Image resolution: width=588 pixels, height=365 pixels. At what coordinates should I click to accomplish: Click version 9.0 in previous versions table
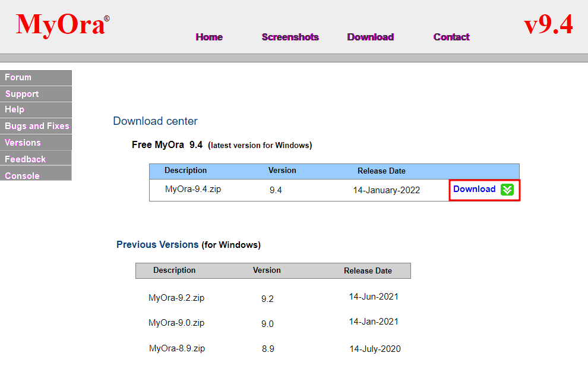tap(267, 324)
